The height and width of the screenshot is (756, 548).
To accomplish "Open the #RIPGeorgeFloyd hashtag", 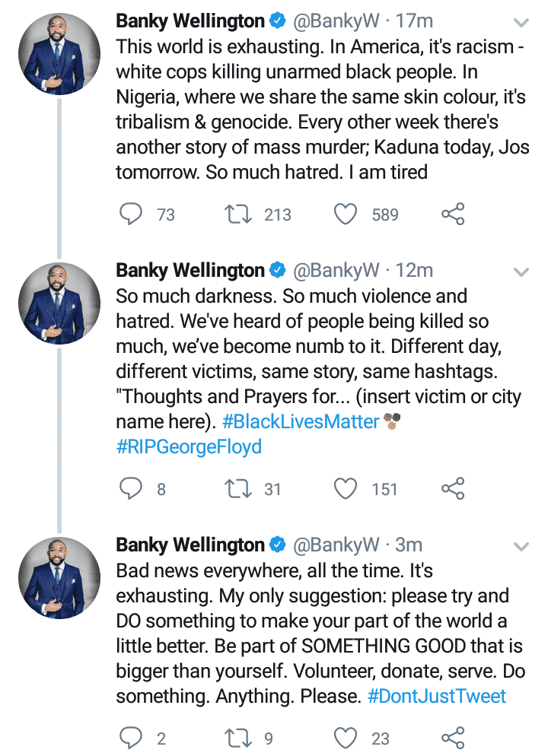I will click(189, 446).
